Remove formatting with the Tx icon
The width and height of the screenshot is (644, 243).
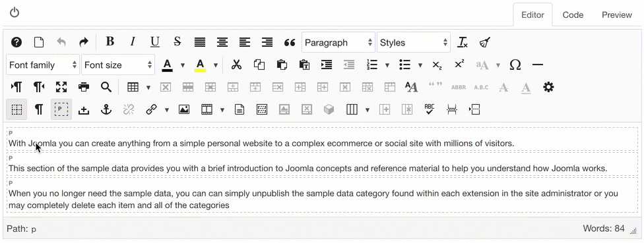point(463,42)
